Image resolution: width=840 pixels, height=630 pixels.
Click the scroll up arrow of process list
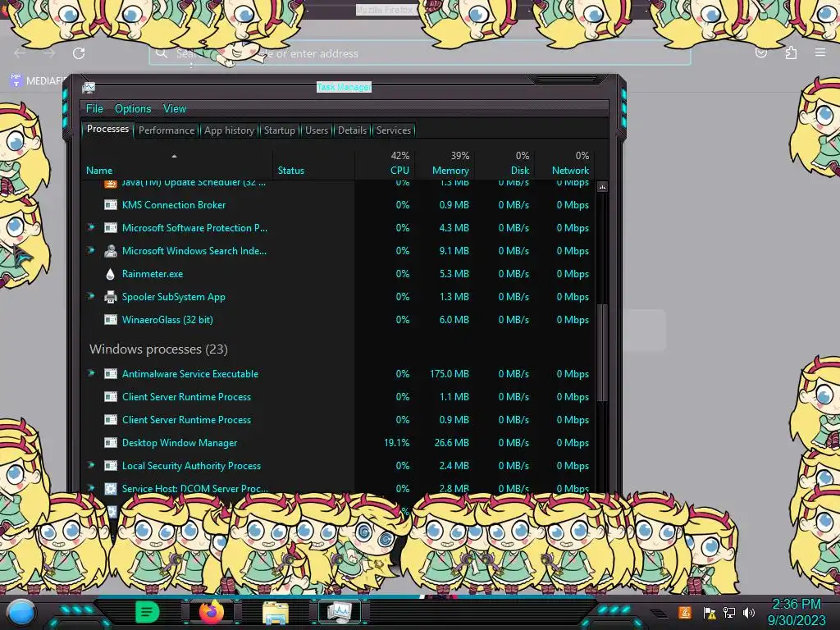602,187
